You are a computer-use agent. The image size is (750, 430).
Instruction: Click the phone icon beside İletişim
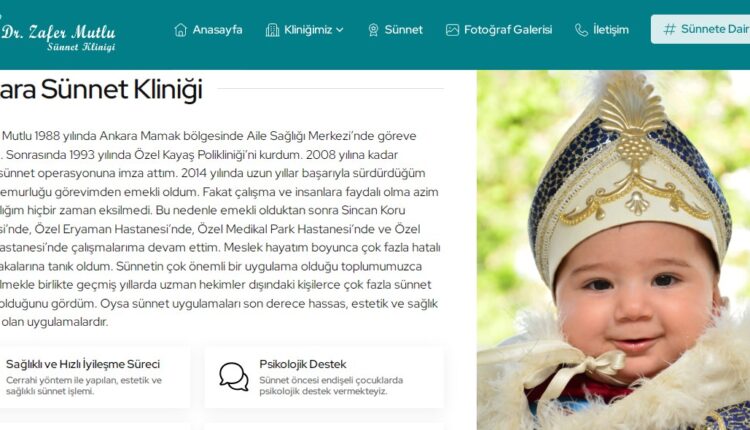click(581, 30)
